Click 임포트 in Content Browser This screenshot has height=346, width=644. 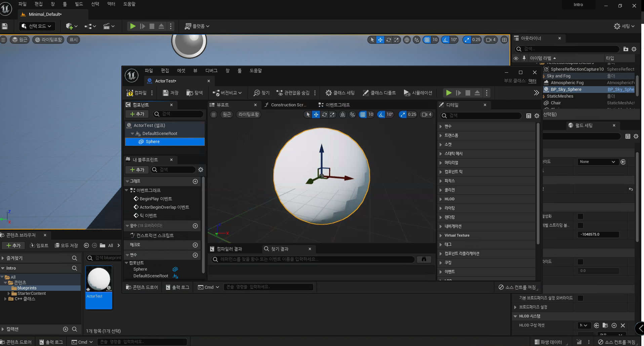click(x=39, y=246)
